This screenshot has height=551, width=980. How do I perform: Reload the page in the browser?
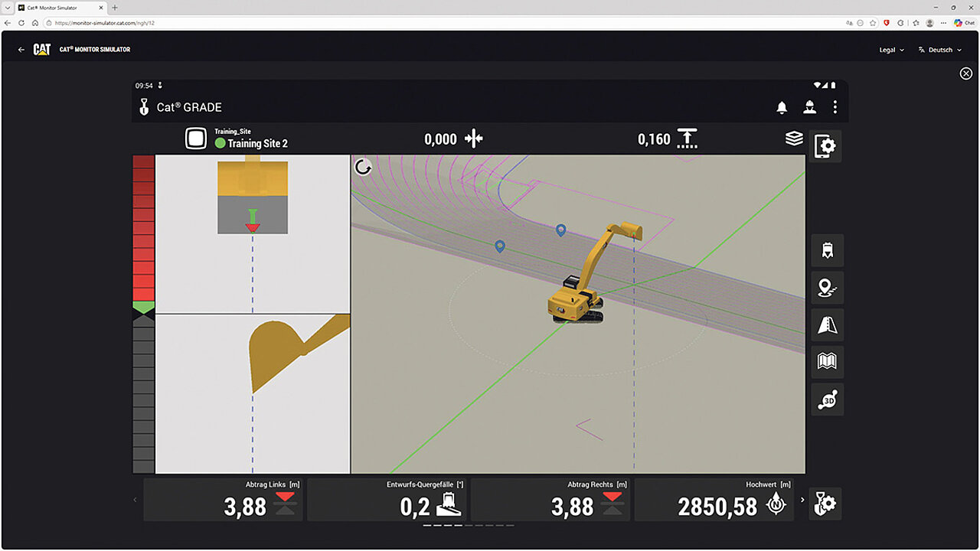point(21,23)
